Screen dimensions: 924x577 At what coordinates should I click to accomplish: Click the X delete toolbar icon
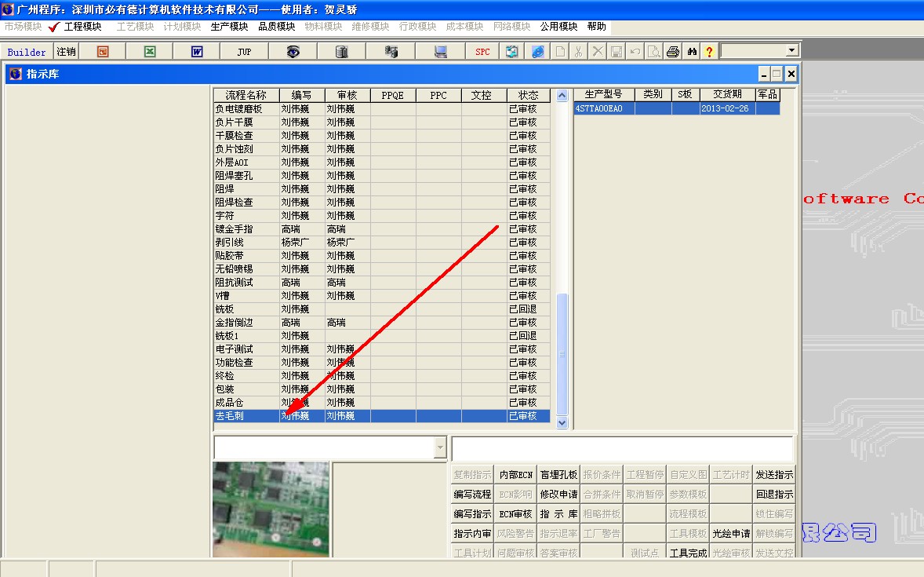pos(598,52)
